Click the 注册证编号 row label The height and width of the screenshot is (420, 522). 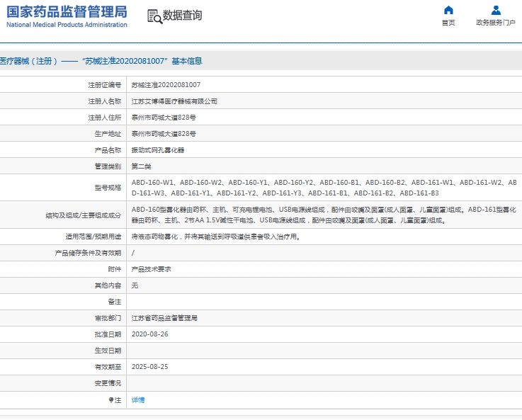click(105, 85)
